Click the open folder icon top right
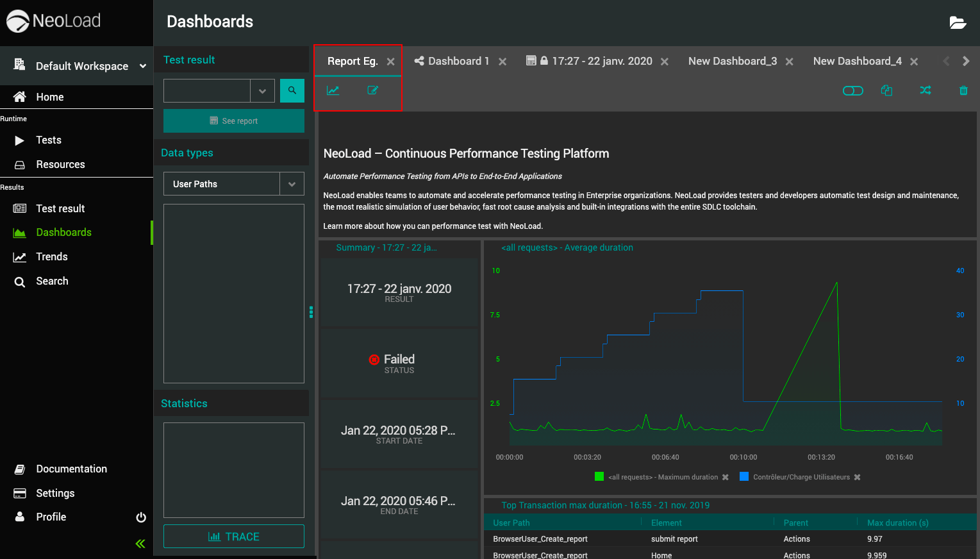Screen dimensions: 980x559 [x=958, y=23]
